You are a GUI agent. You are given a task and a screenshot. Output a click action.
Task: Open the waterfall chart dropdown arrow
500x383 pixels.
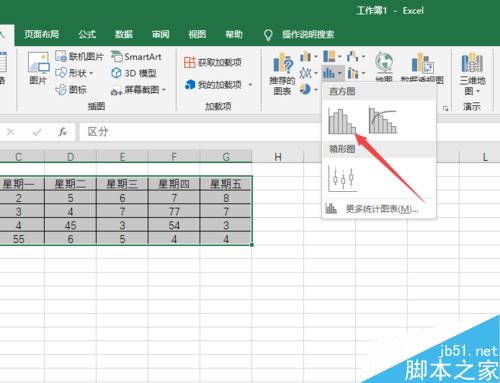tap(363, 56)
